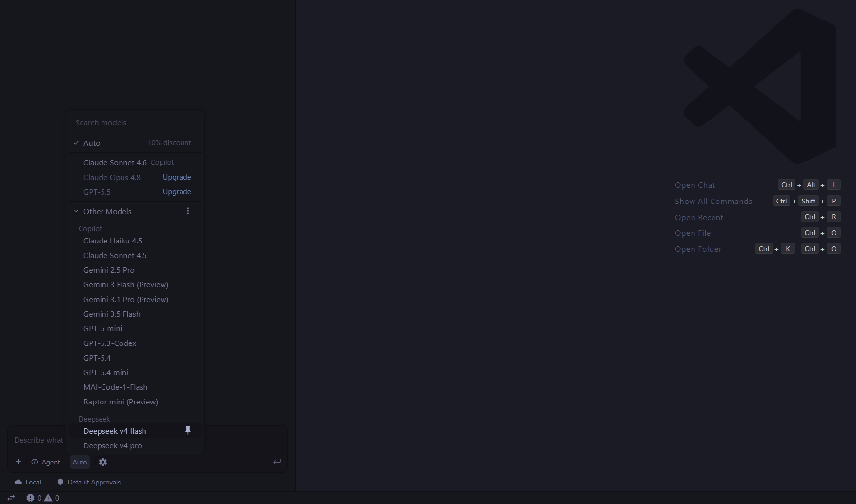Select the Auto model option
The image size is (856, 504).
pos(135,143)
